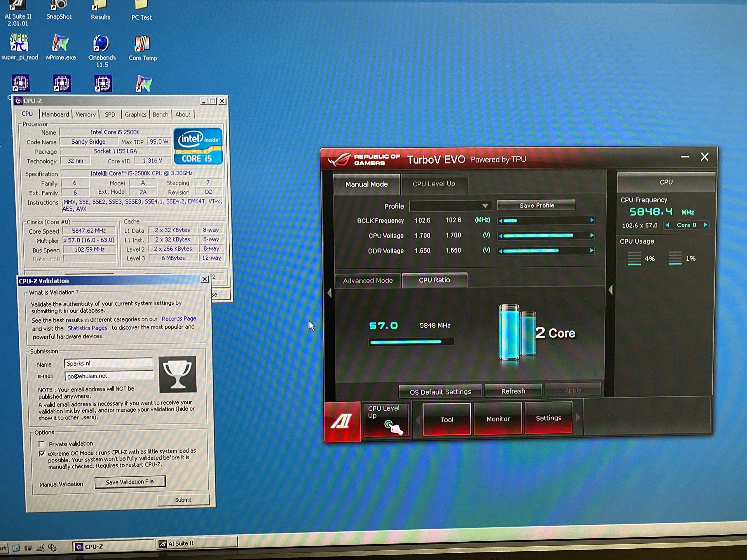Click the 57.0 CPU ratio slider bar
The height and width of the screenshot is (560, 747).
coord(411,342)
